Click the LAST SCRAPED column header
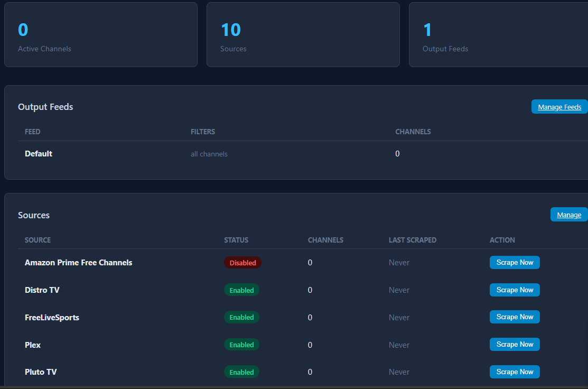This screenshot has width=588, height=389. 412,240
